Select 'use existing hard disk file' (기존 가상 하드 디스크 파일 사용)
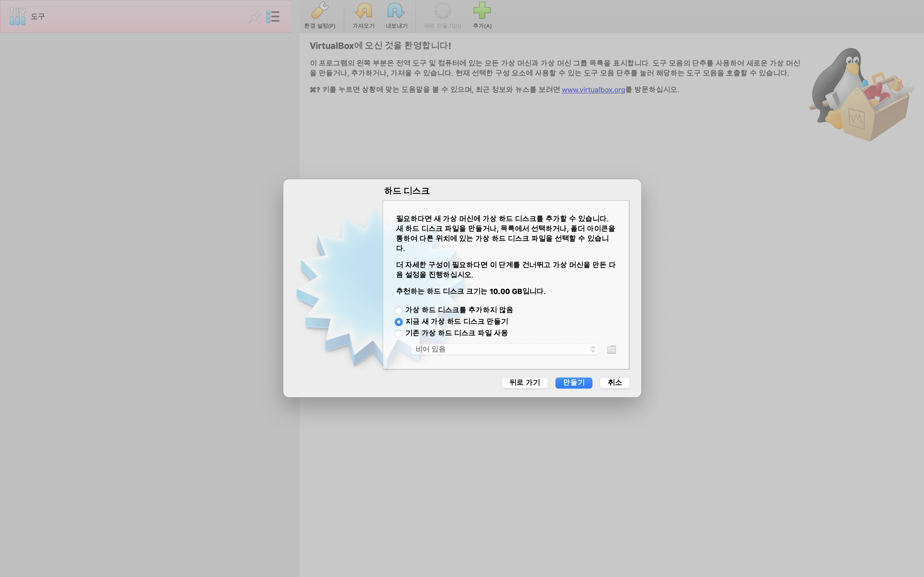Screen dimensions: 924x577 tap(399, 333)
